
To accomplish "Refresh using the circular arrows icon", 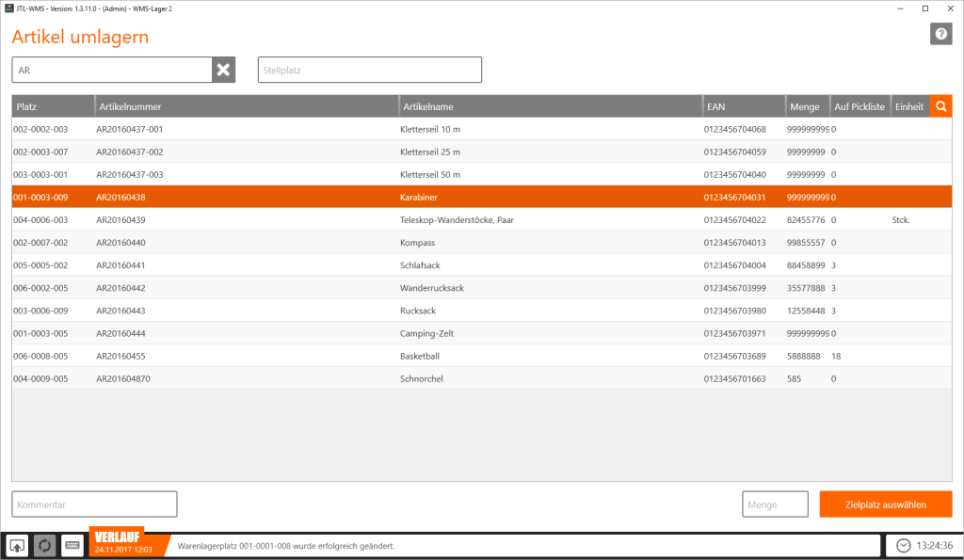I will pyautogui.click(x=45, y=545).
